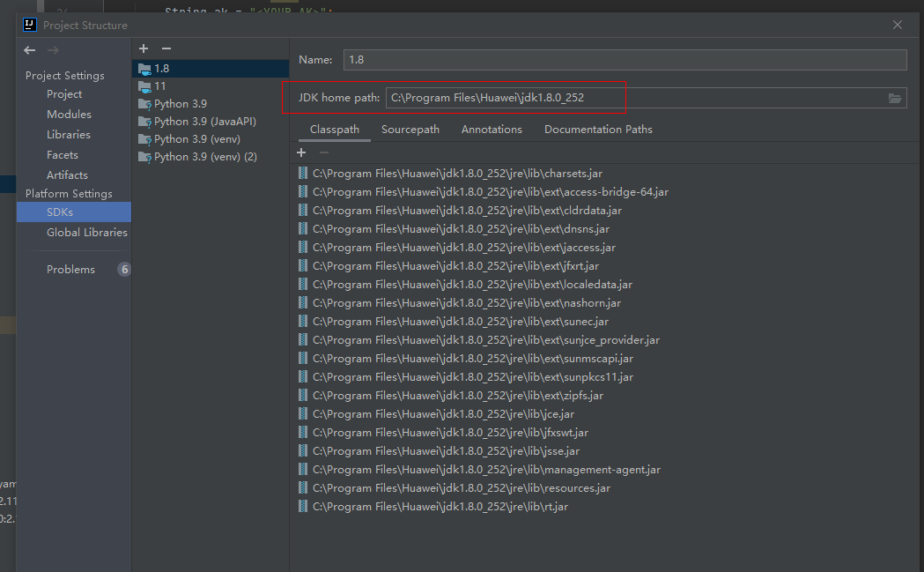Select Python 3.9 (venv) (2) SDK
This screenshot has width=924, height=572.
[205, 157]
